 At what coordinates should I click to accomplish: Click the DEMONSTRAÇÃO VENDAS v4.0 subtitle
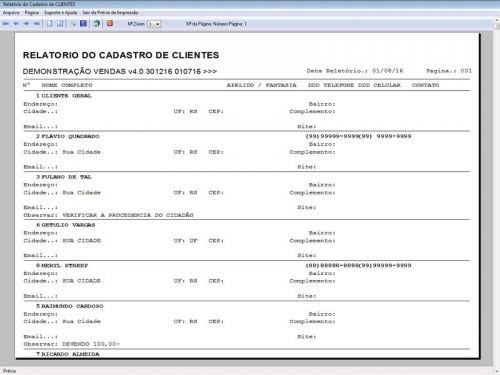[x=120, y=71]
